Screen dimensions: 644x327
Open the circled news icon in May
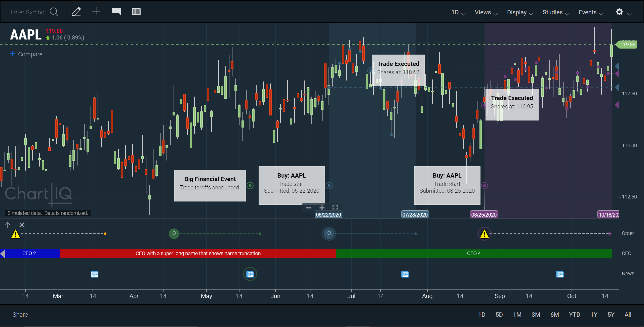[250, 274]
